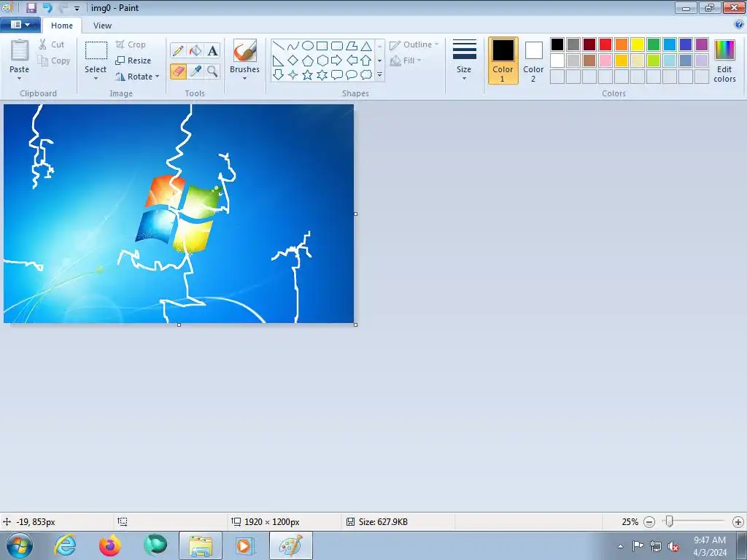
Task: Switch to the Home tab
Action: [62, 26]
